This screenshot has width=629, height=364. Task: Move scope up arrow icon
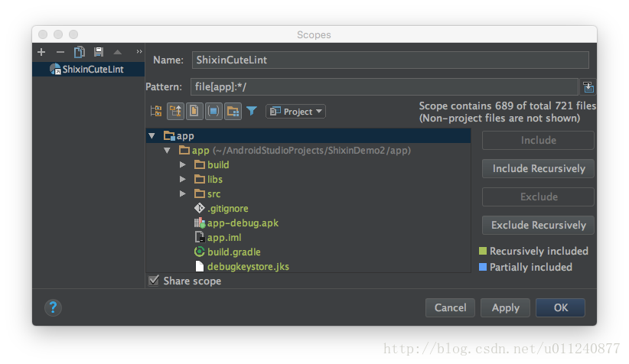click(x=118, y=52)
